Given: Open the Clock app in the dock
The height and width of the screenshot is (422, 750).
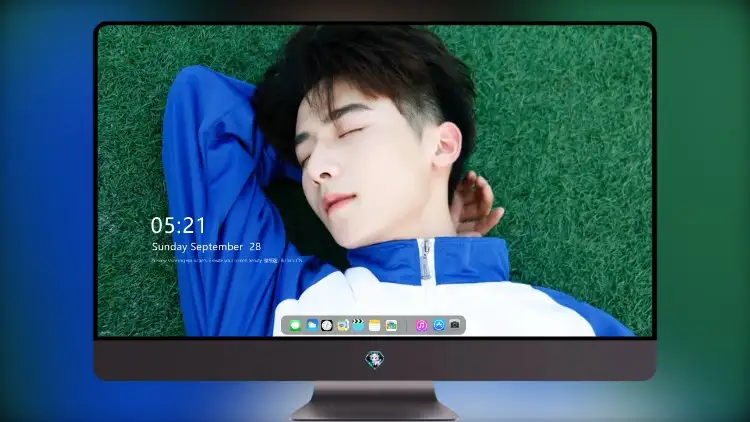Looking at the screenshot, I should [327, 325].
